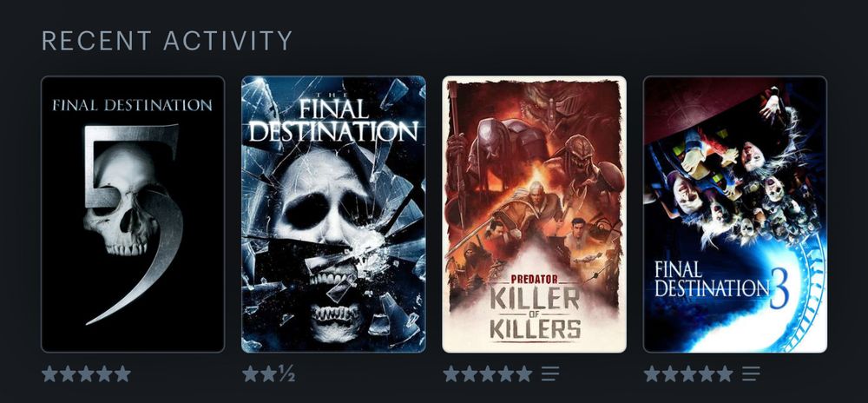Open the Final Destination 3 rollercoaster poster
The height and width of the screenshot is (403, 868).
(x=735, y=215)
